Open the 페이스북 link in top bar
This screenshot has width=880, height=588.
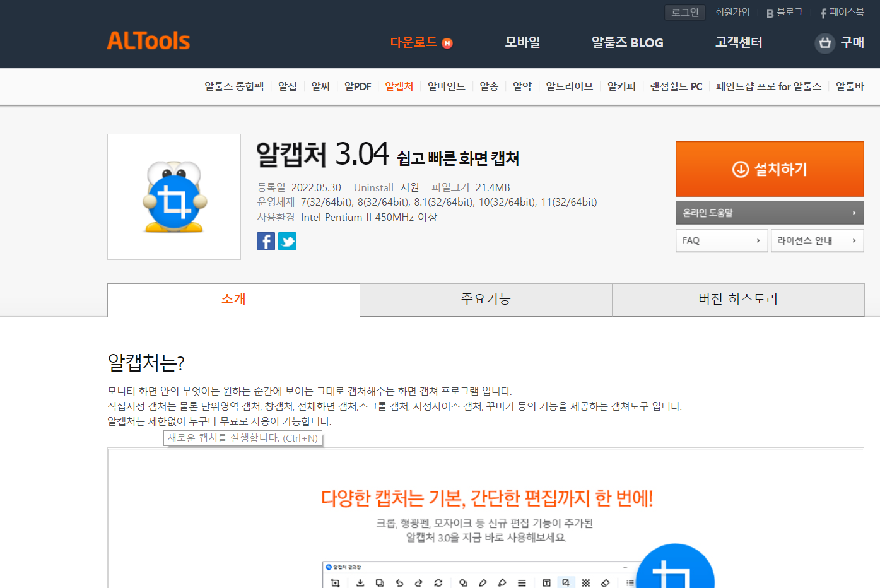(x=847, y=12)
